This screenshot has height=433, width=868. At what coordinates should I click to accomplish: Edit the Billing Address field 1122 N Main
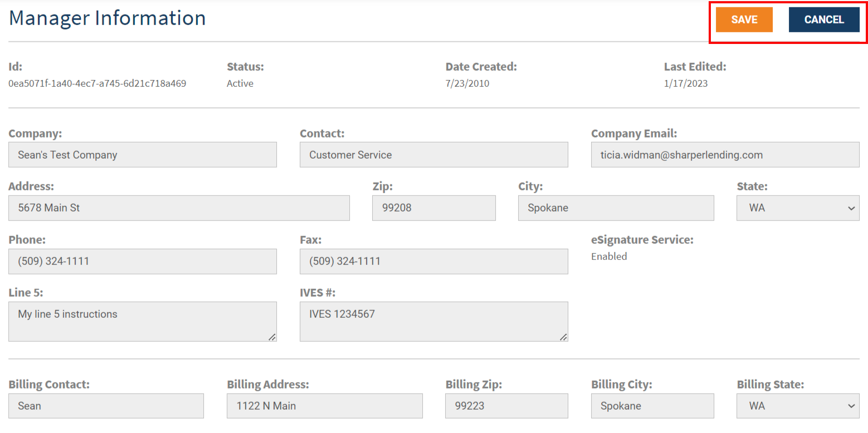325,406
